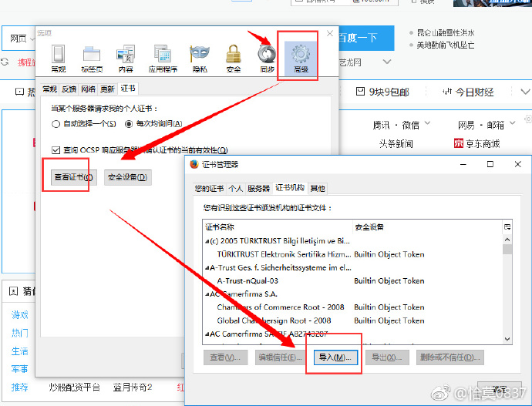
Task: Open the 个人 tab in certificate manager
Action: (x=235, y=189)
